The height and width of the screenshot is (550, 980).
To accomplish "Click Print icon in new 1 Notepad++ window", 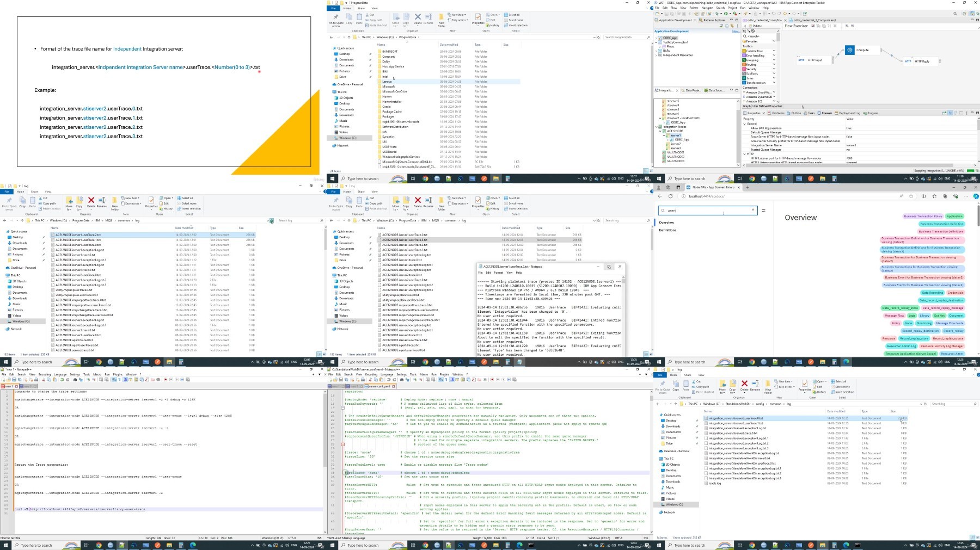I will point(37,380).
